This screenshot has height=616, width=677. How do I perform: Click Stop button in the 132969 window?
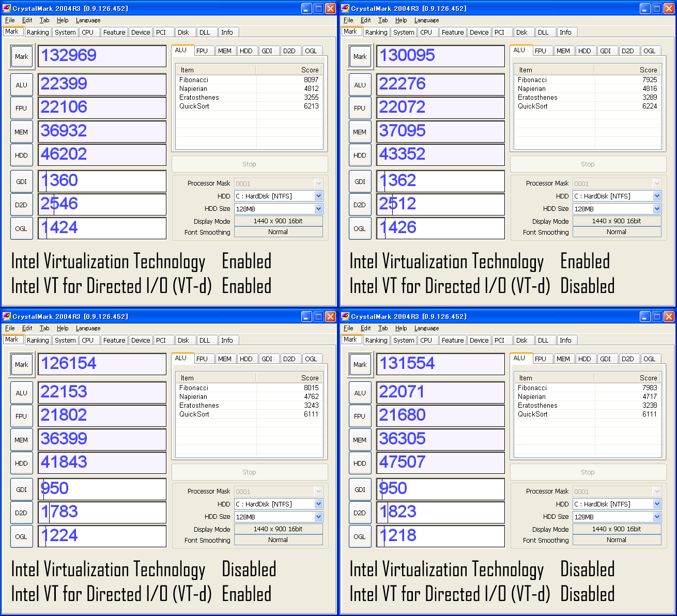pyautogui.click(x=250, y=164)
